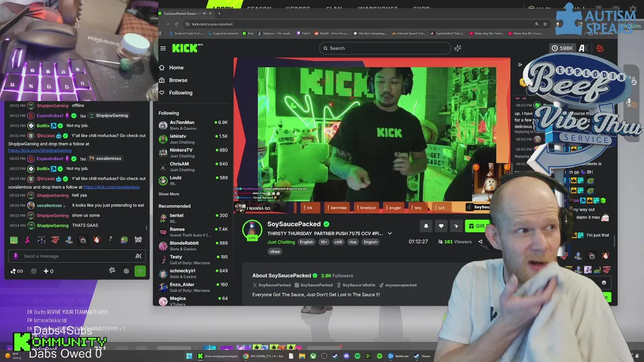Send chat message with green arrow button
The height and width of the screenshot is (362, 644).
[140, 271]
